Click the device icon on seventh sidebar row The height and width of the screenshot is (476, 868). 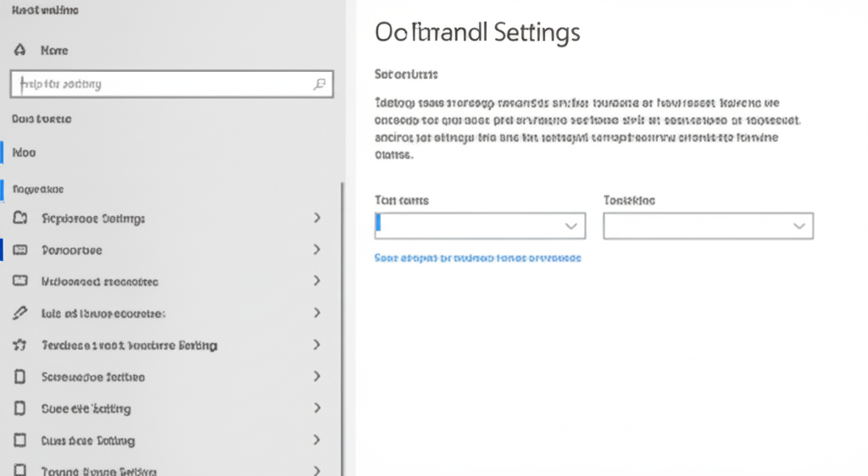pyautogui.click(x=20, y=408)
